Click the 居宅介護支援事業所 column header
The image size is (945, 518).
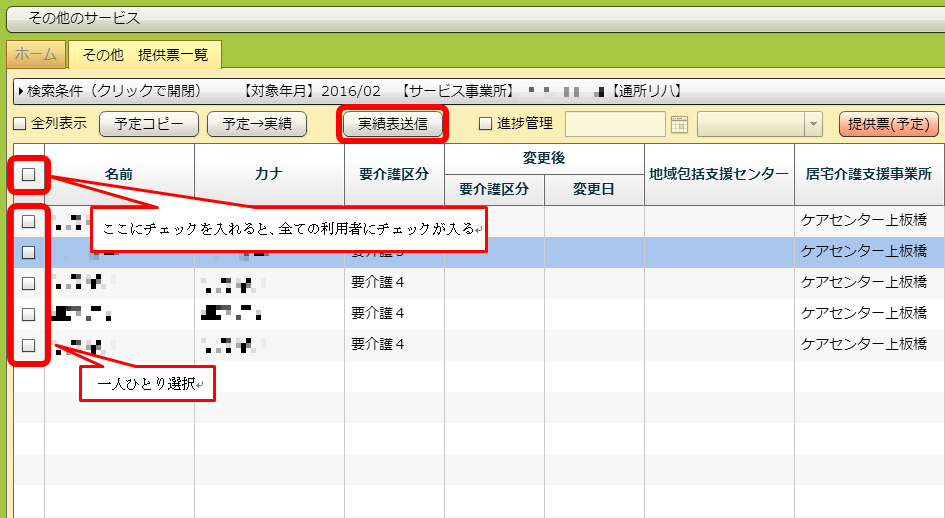[868, 174]
